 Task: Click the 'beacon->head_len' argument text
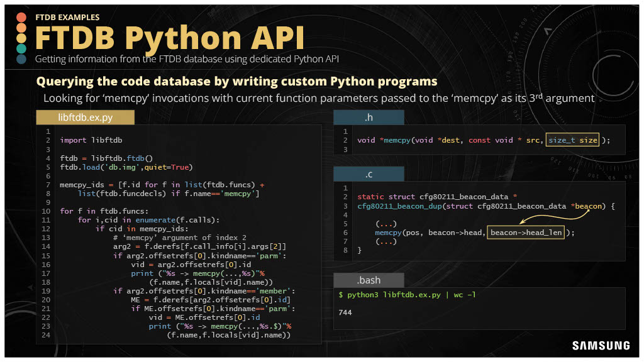[x=526, y=233]
